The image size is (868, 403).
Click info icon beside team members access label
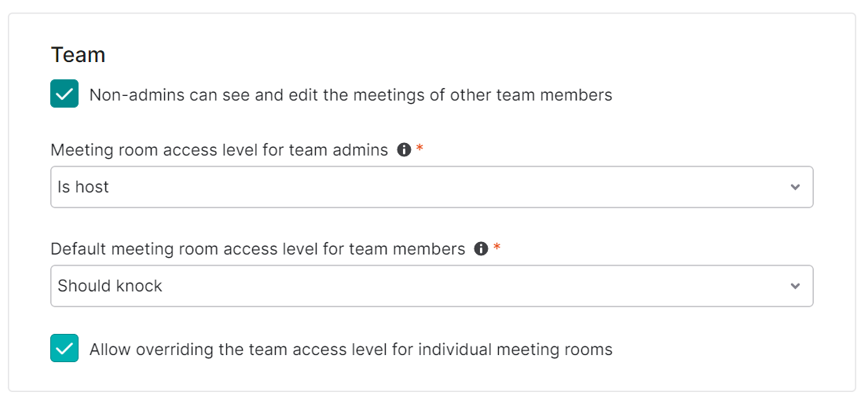(x=481, y=249)
